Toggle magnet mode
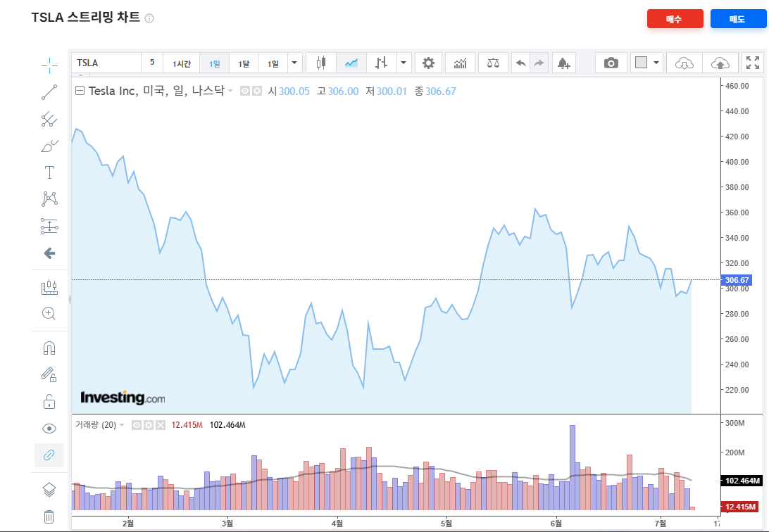Image resolution: width=769 pixels, height=532 pixels. [49, 348]
